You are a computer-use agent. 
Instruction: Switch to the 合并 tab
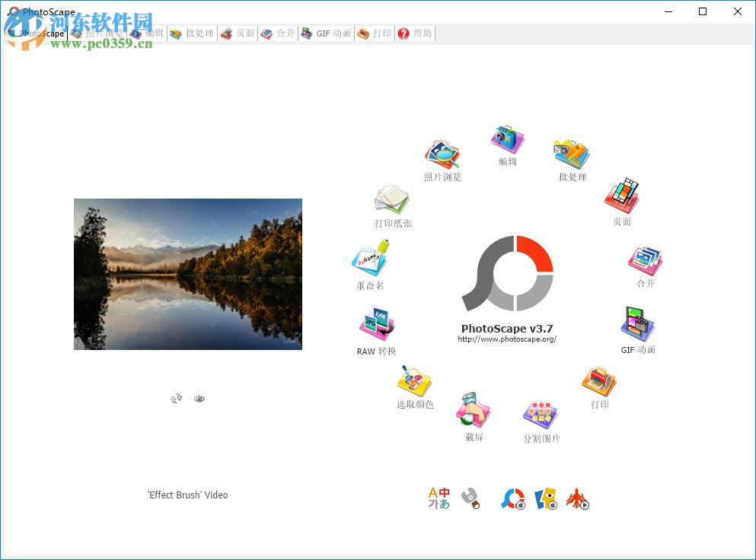pos(278,33)
